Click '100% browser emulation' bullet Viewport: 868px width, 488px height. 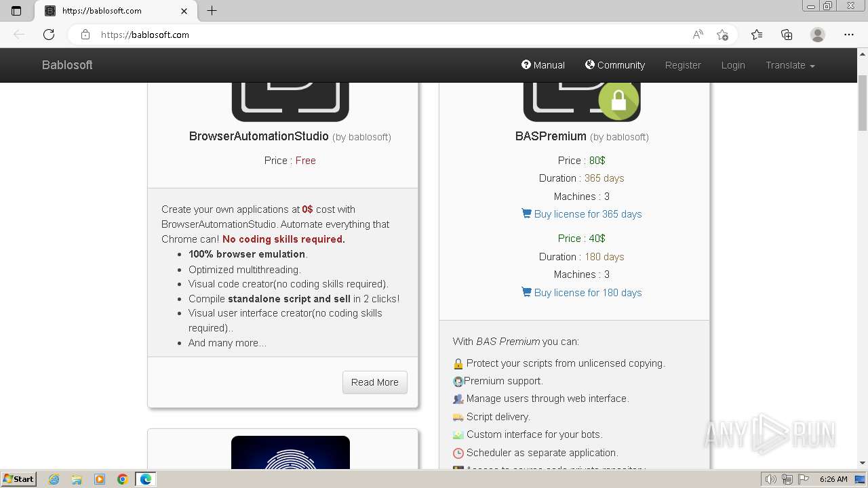click(x=248, y=254)
